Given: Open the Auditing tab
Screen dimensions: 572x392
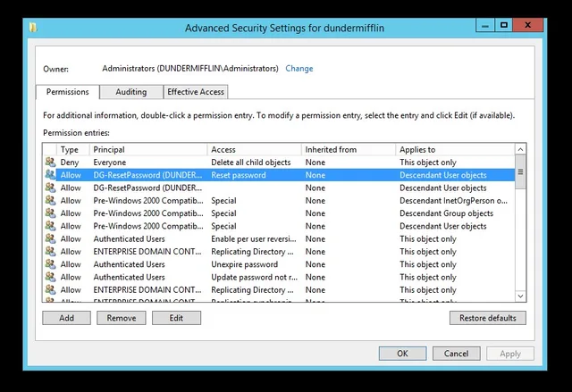Looking at the screenshot, I should [x=131, y=92].
